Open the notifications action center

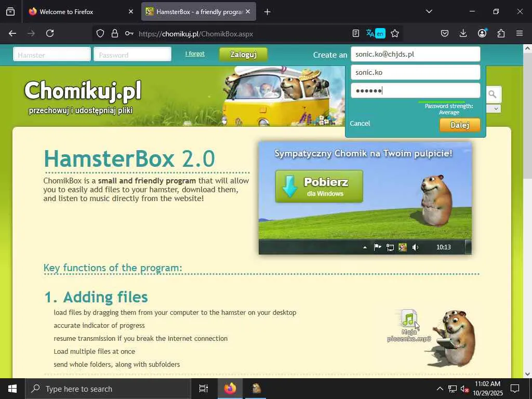515,389
